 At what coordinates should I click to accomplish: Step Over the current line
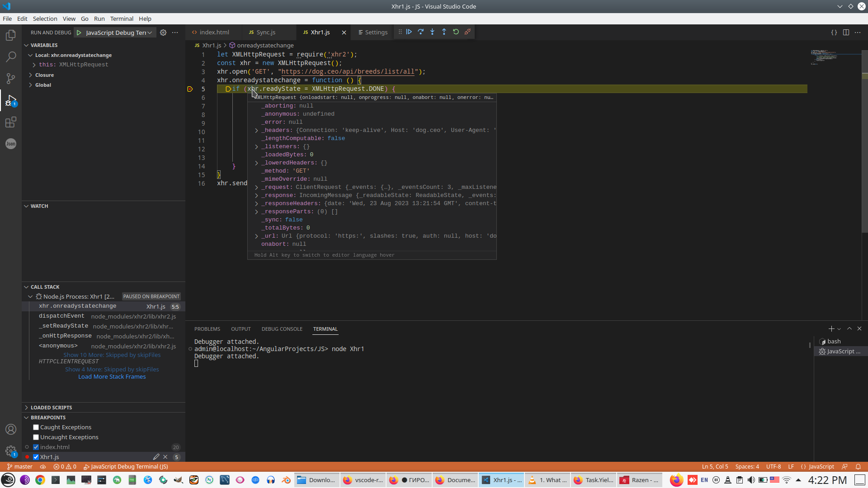point(421,32)
